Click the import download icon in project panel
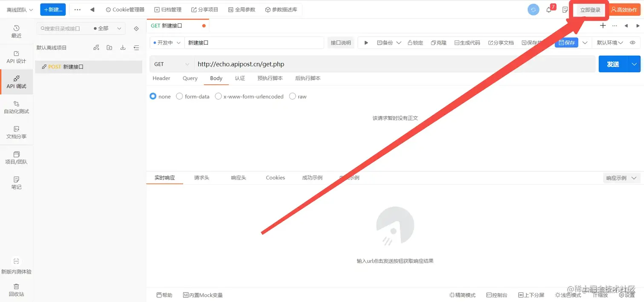Viewport: 644px width, 302px height. click(x=123, y=48)
